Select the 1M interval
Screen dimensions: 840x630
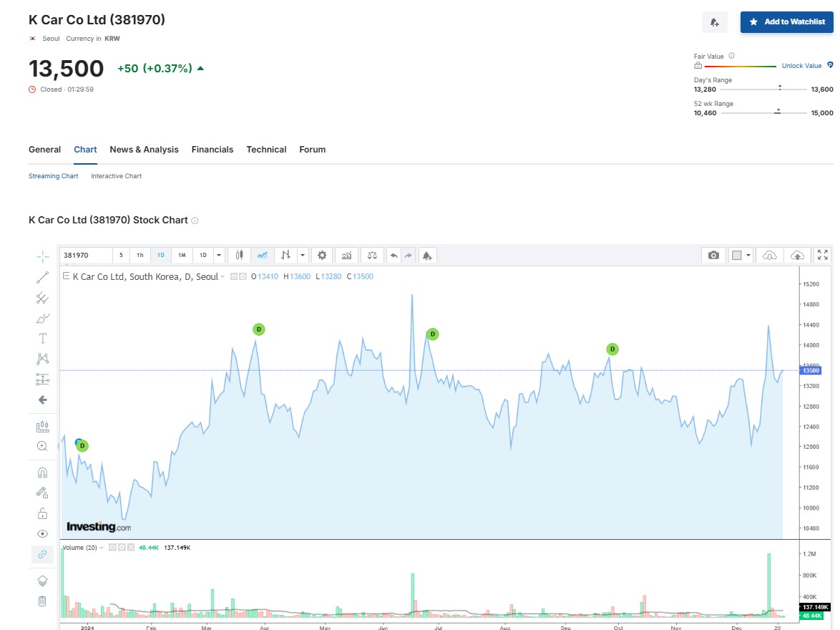coord(182,255)
